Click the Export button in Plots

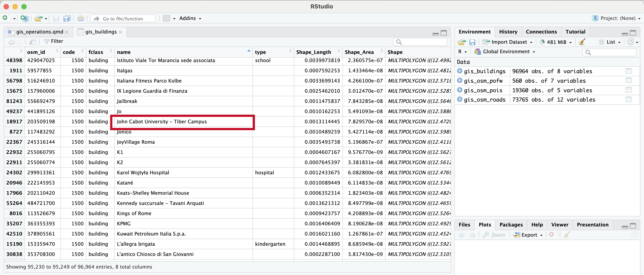tap(529, 235)
